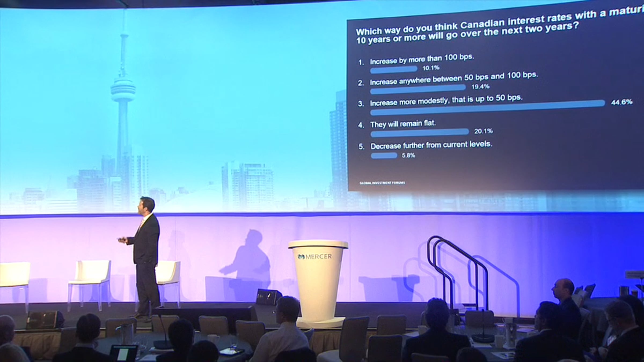This screenshot has height=362, width=644.
Task: Click the 44.6% result bar
Action: pos(487,108)
